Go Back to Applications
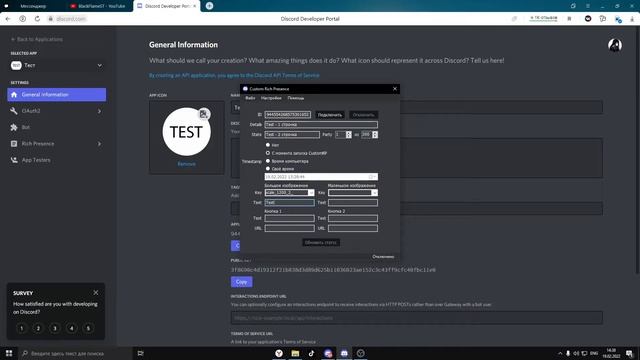The height and width of the screenshot is (360, 640). [37, 39]
